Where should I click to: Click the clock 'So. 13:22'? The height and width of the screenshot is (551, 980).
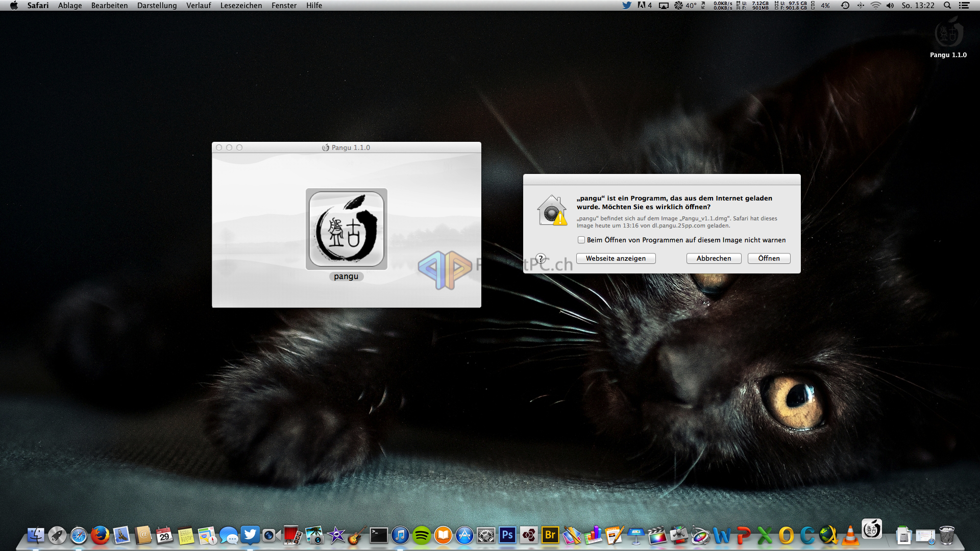coord(918,5)
